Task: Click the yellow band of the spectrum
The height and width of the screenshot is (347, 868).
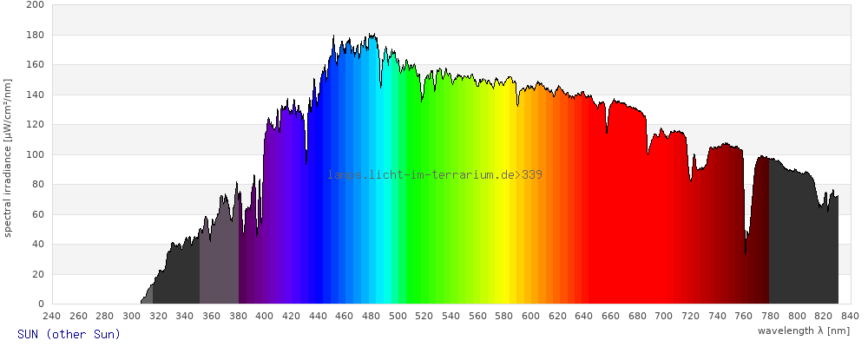Action: [x=502, y=217]
